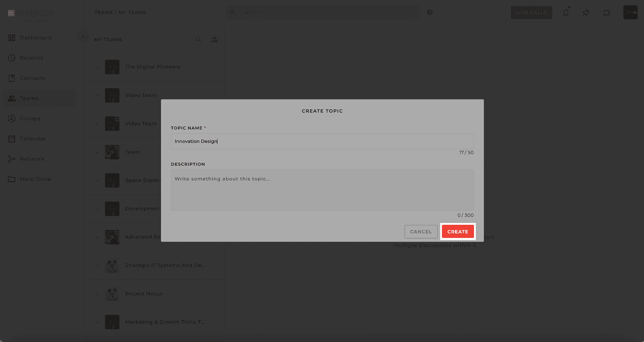
Task: Select the Network icon in the sidebar
Action: click(x=11, y=158)
